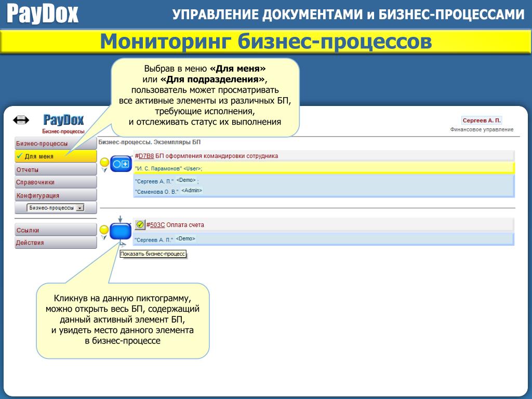This screenshot has width=532, height=399.
Task: Click the yellow status ball next to #D7B8
Action: pos(104,162)
